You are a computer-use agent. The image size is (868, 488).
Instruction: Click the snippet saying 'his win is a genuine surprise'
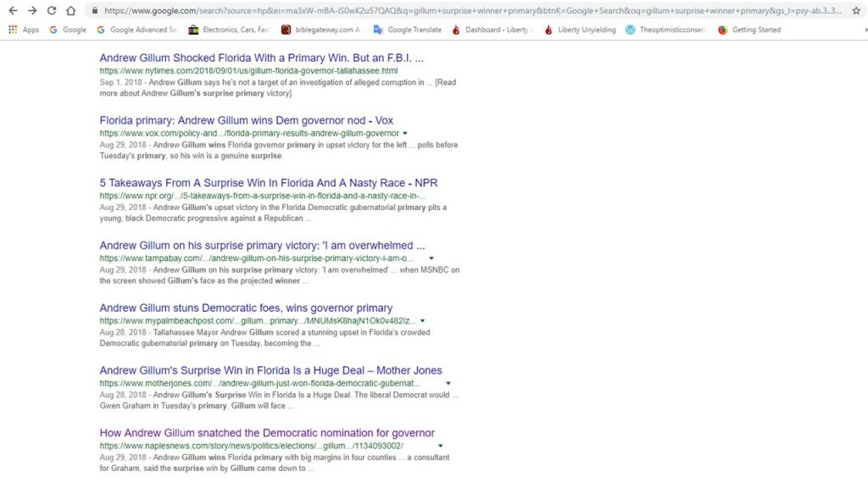point(279,151)
